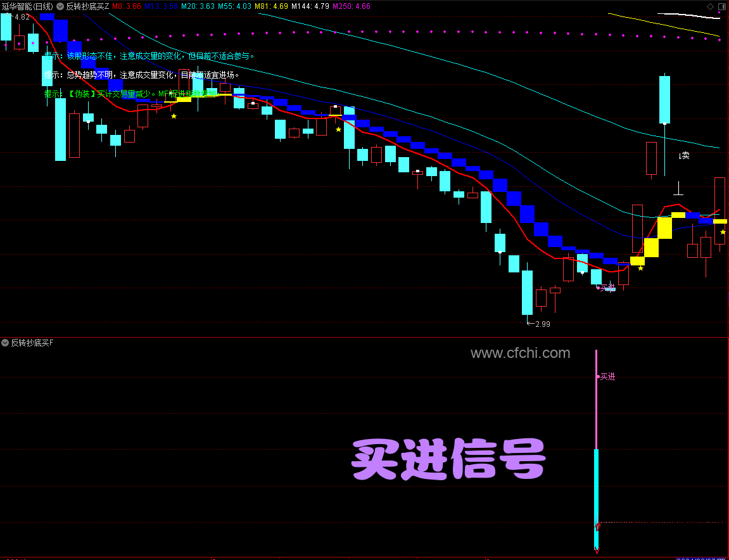Select the red M8: 3.66 value
The image size is (729, 560).
coord(127,6)
